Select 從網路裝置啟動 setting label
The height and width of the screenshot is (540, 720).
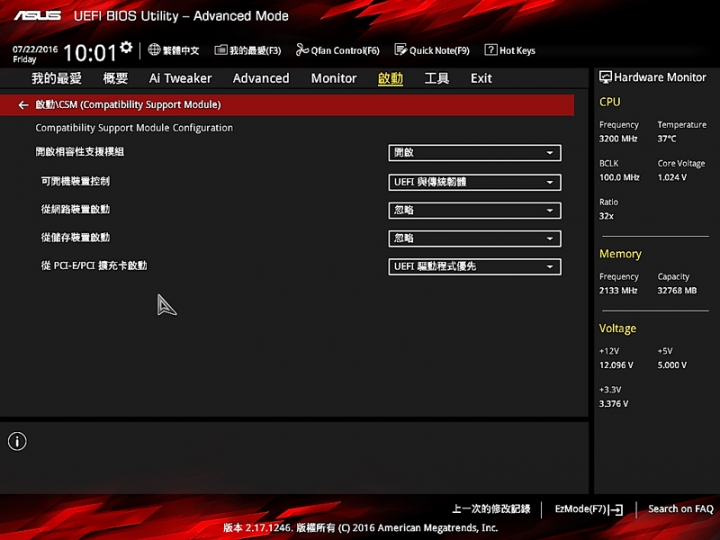[x=75, y=209]
